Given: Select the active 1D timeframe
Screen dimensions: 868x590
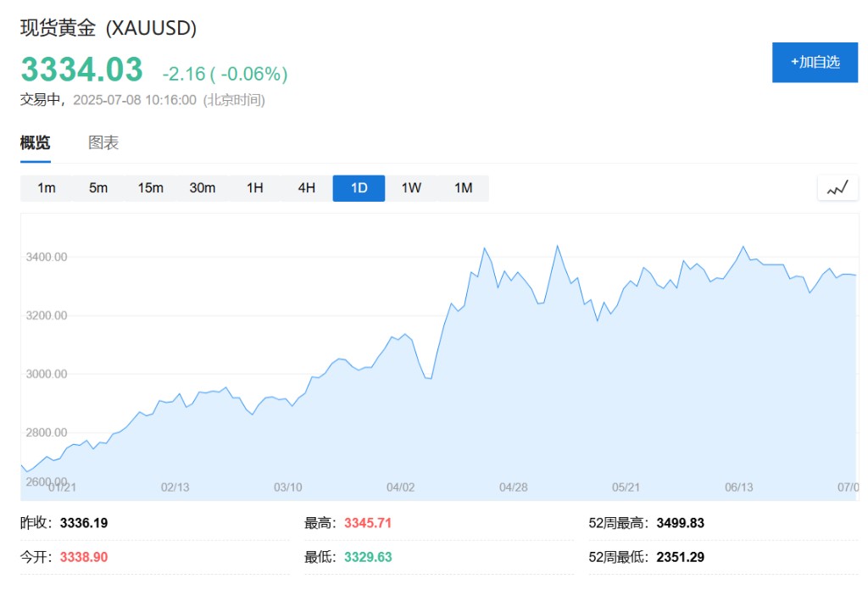Looking at the screenshot, I should tap(359, 188).
